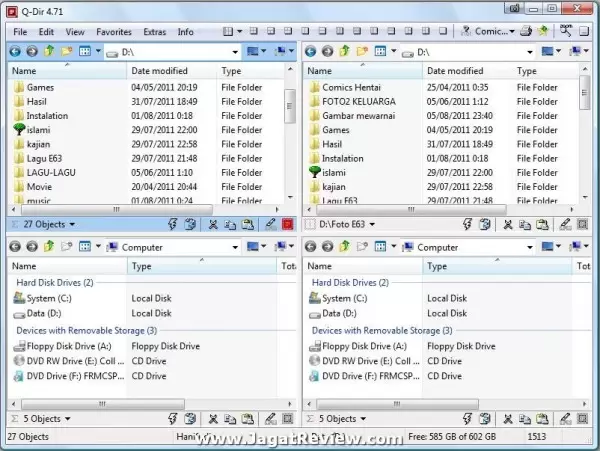The height and width of the screenshot is (451, 600).
Task: Open the Extras menu
Action: (x=154, y=32)
